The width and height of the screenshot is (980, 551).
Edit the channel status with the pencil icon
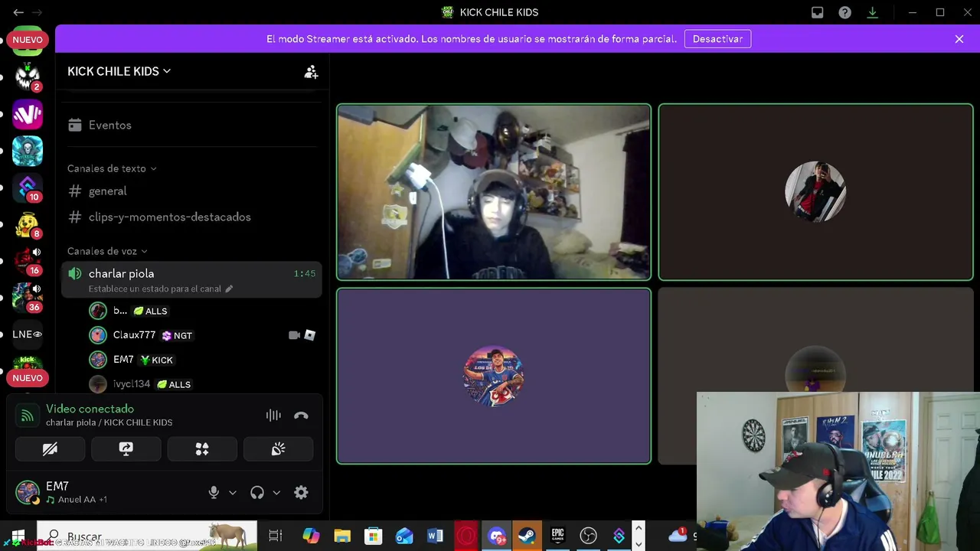(x=228, y=289)
